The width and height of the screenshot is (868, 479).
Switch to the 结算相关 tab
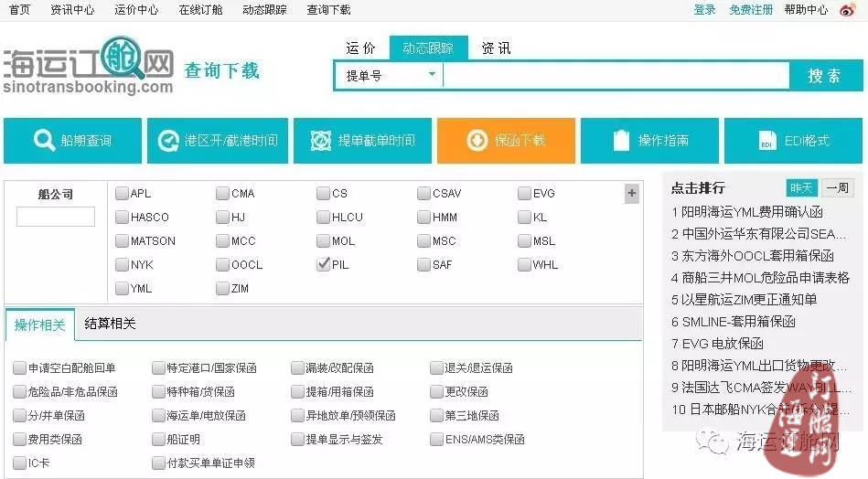pos(110,324)
